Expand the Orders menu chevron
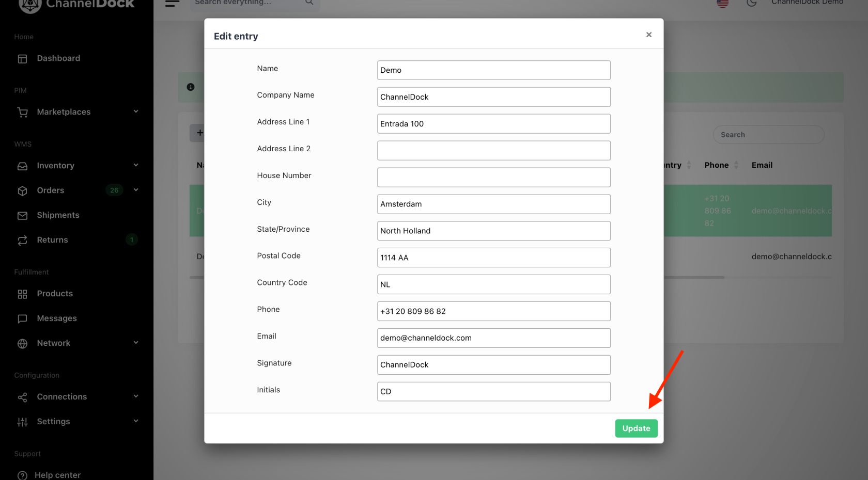 point(136,190)
